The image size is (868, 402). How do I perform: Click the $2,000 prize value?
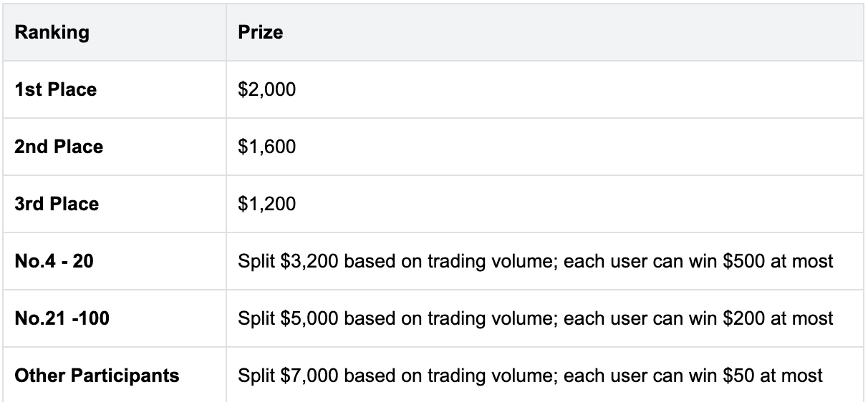[x=267, y=90]
